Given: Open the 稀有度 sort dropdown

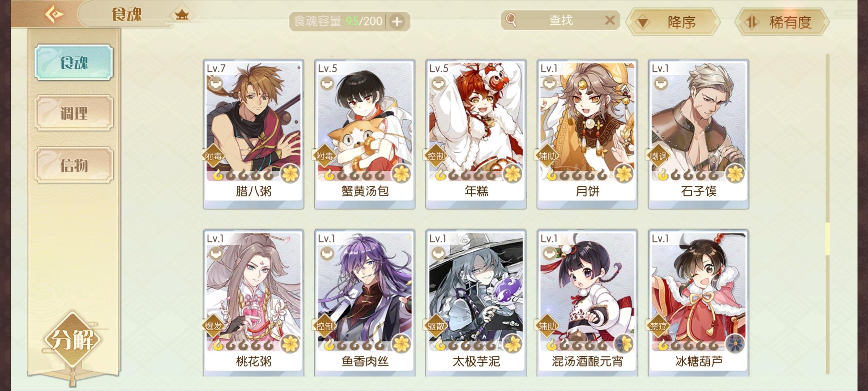Looking at the screenshot, I should 782,22.
